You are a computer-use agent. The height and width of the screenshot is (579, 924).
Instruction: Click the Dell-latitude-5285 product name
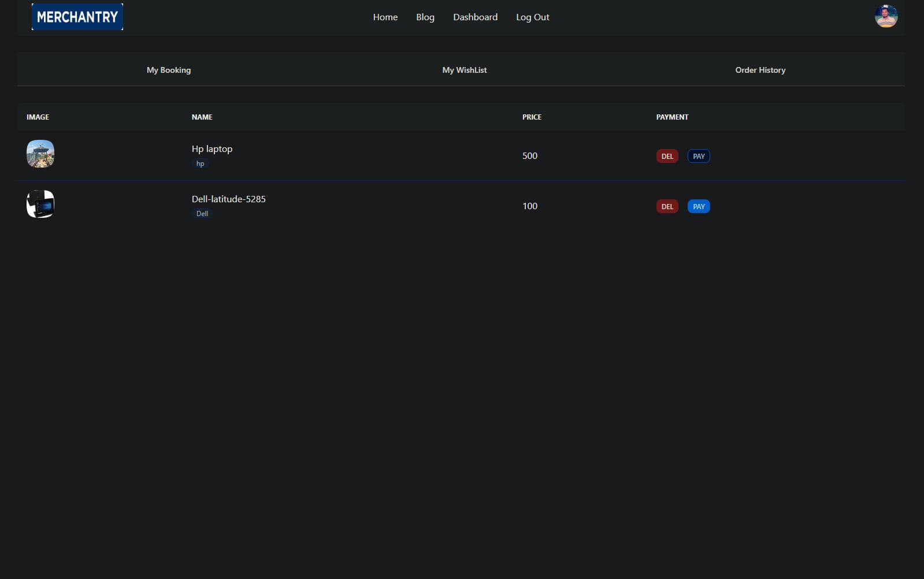click(x=228, y=199)
